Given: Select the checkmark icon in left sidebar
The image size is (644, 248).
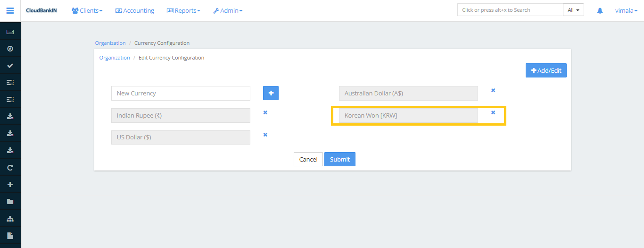Looking at the screenshot, I should pyautogui.click(x=10, y=66).
